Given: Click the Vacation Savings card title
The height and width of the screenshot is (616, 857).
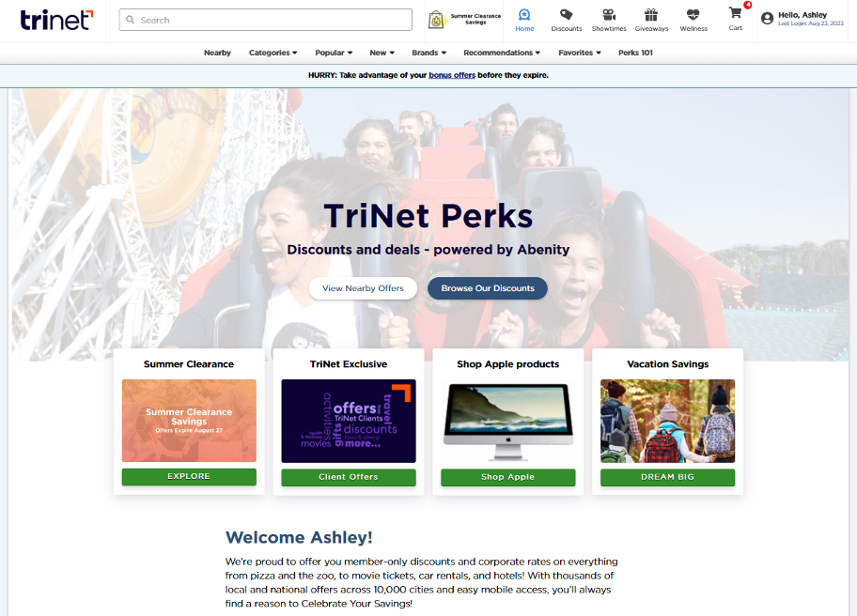Looking at the screenshot, I should pyautogui.click(x=668, y=364).
